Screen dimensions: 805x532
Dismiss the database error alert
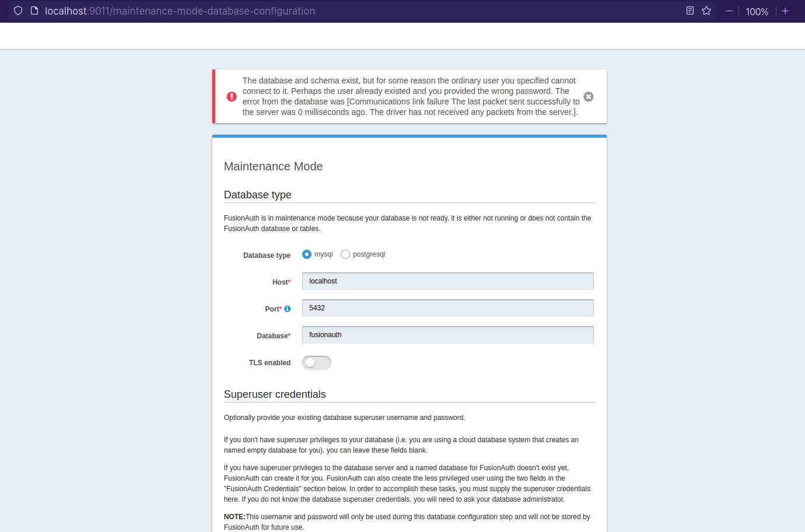click(589, 97)
